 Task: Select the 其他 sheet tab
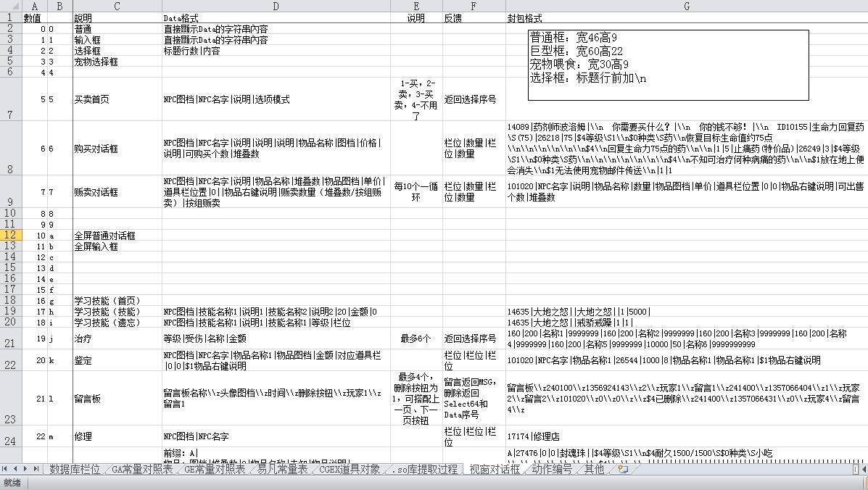[x=595, y=469]
